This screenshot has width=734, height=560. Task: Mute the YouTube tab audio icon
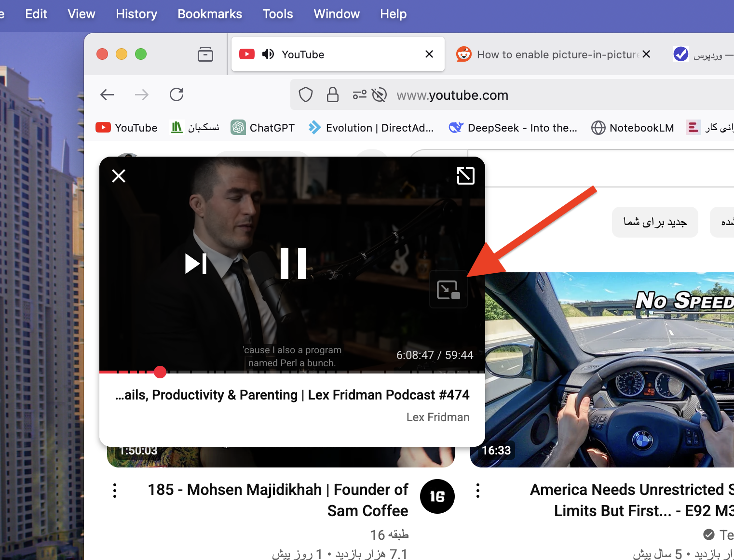[x=268, y=54]
